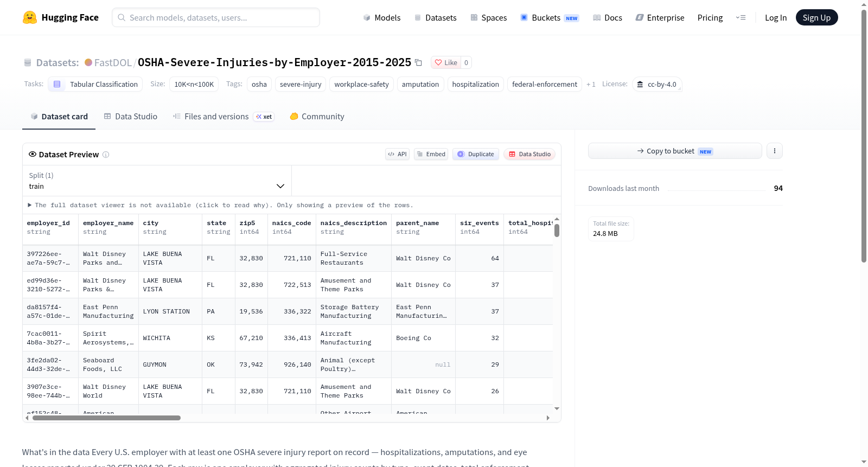
Task: Open the Docs page
Action: 607,17
